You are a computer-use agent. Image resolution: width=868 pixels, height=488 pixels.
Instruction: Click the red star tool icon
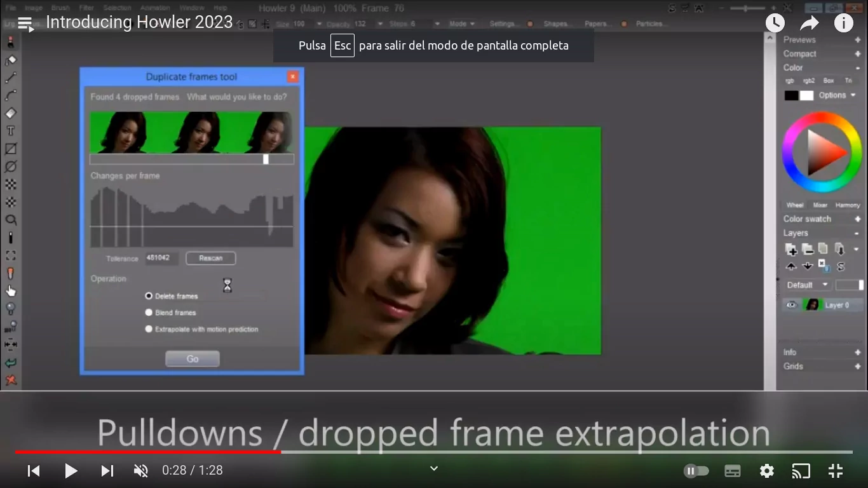pos(11,381)
